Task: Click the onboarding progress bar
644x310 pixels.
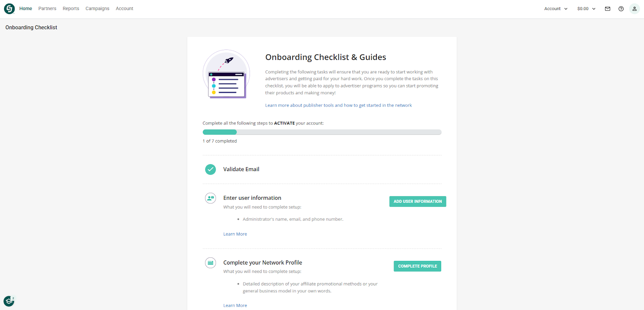Action: [322, 132]
